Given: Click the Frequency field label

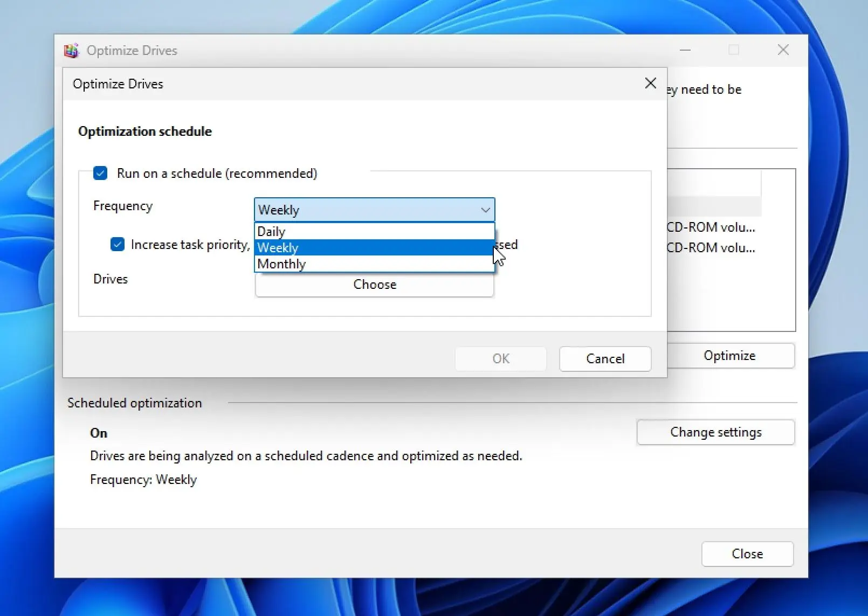Looking at the screenshot, I should 123,206.
